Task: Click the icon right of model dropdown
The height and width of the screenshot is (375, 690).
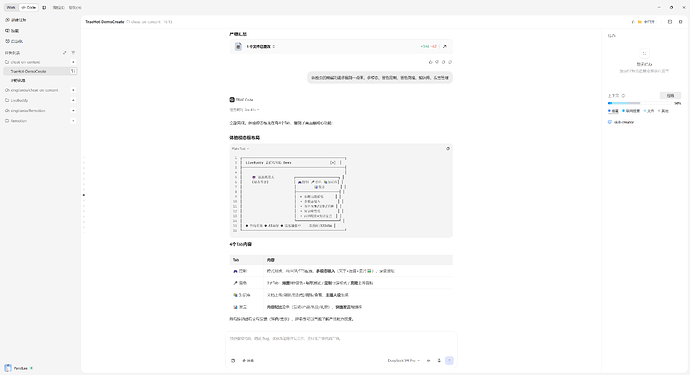Action: coord(429,360)
